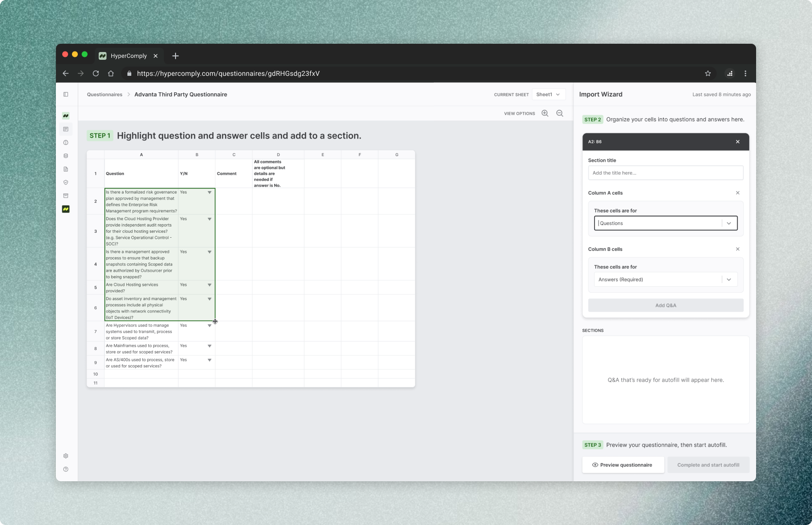Focus the Section title input field
Screen dimensions: 812x525
click(666, 173)
